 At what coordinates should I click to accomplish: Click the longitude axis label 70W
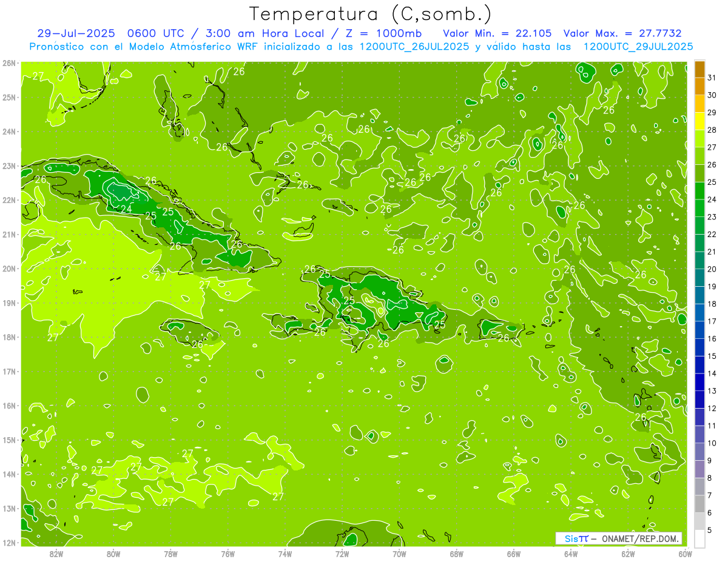coord(399,554)
